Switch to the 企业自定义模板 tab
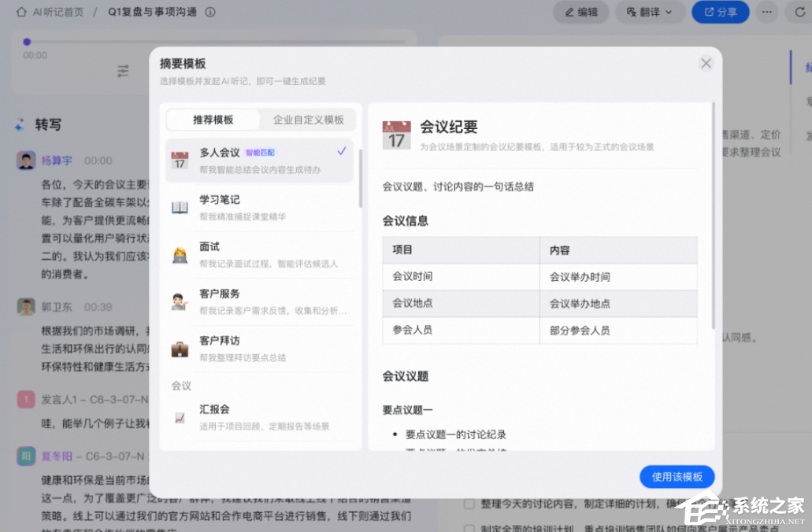Viewport: 812px width, 532px height. coord(308,120)
